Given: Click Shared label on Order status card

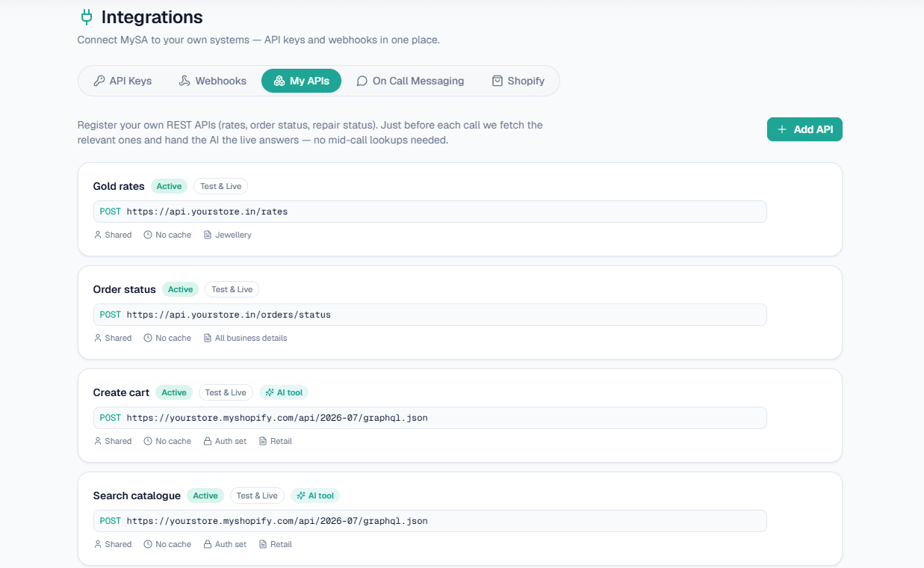Looking at the screenshot, I should [118, 338].
